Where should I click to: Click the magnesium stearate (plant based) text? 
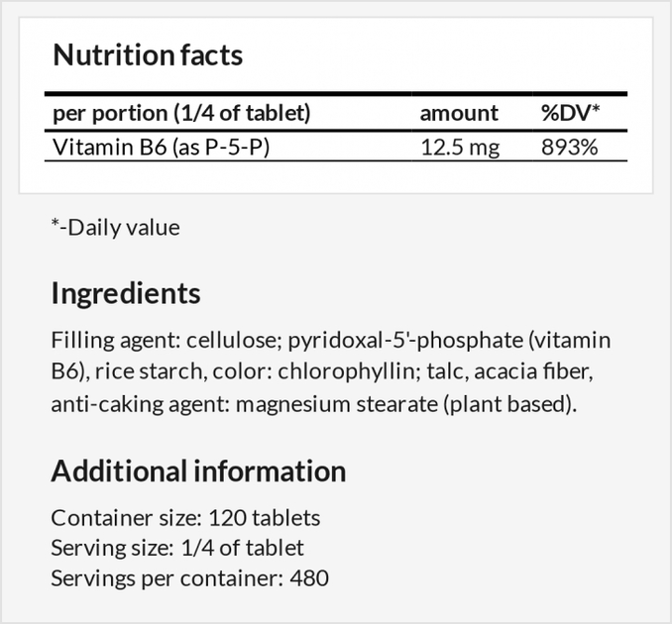(x=403, y=404)
